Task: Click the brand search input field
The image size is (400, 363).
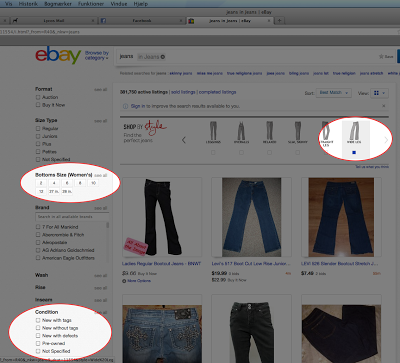Action: tap(72, 217)
